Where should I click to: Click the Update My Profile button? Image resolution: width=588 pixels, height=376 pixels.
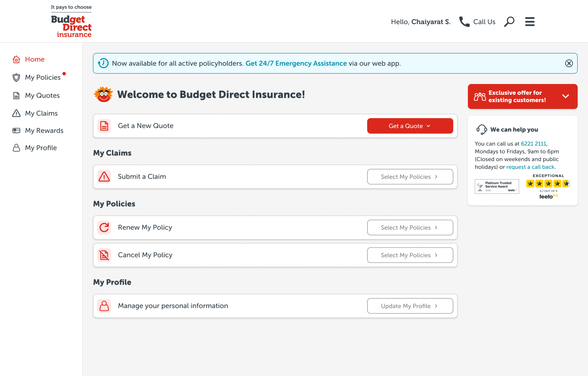410,306
